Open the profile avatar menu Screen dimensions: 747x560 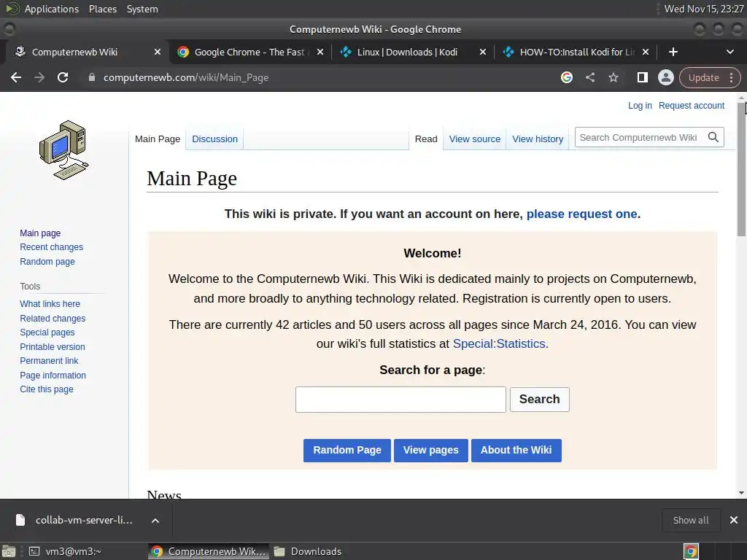(665, 77)
